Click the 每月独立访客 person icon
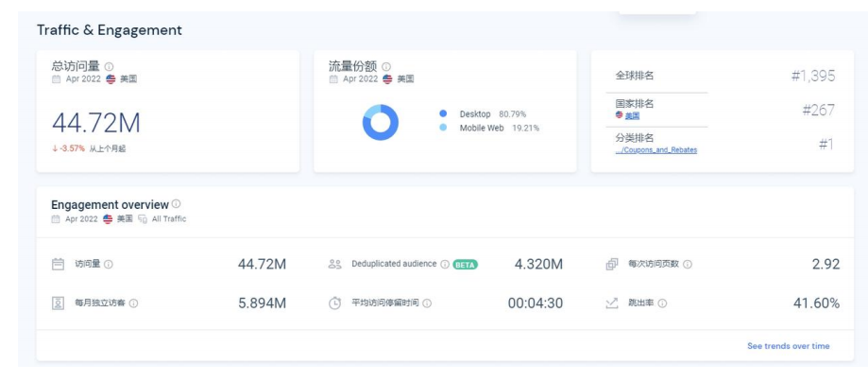868x381 pixels. click(x=59, y=303)
